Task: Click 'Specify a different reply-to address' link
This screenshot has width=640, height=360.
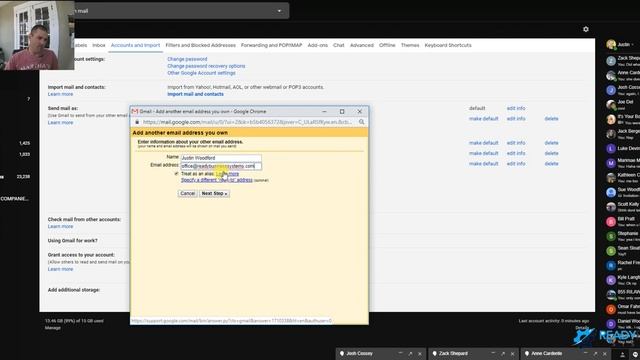Action: pyautogui.click(x=217, y=180)
